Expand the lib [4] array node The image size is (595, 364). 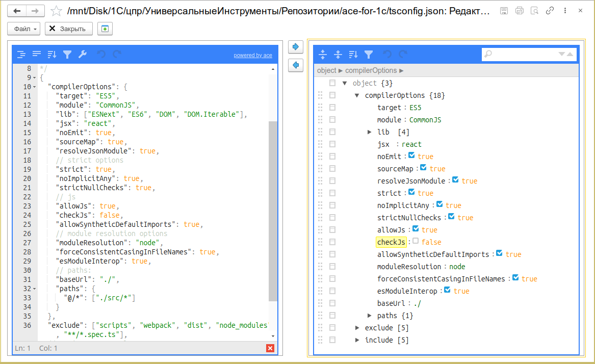pos(369,132)
